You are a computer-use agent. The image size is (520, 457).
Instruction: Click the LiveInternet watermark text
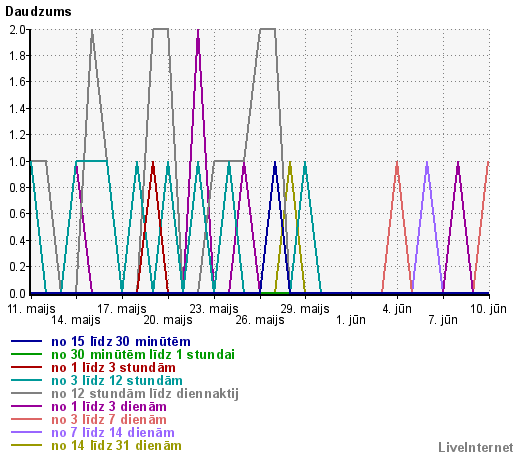tap(476, 447)
